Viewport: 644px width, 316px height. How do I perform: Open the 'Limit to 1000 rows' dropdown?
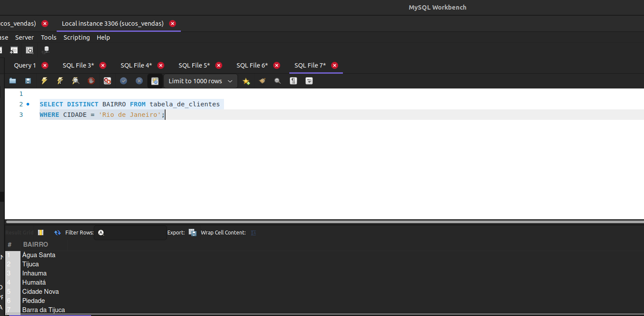[x=200, y=81]
